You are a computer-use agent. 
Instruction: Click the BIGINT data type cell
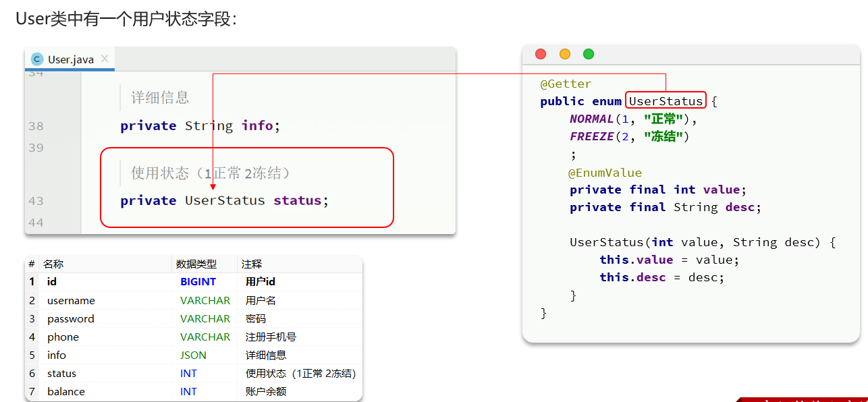(198, 282)
